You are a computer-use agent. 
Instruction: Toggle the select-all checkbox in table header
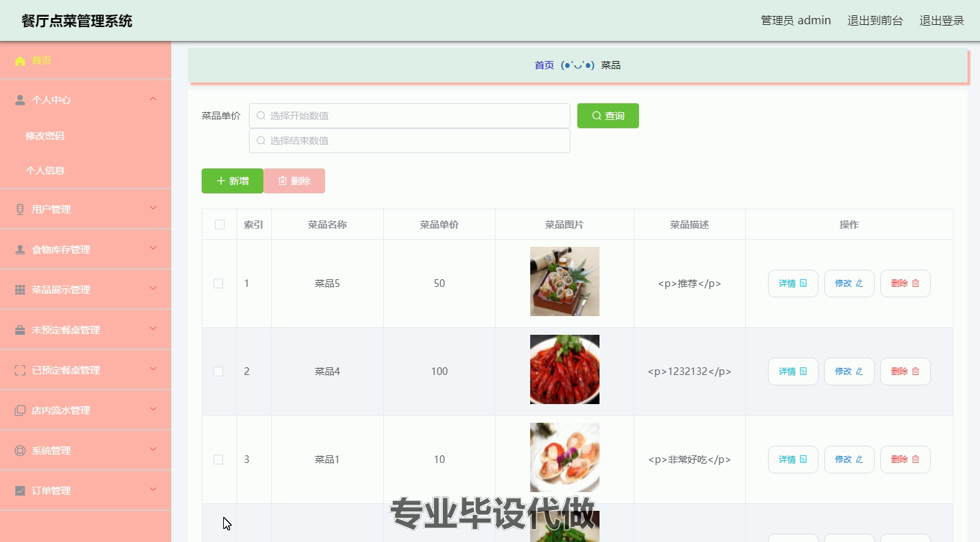(x=220, y=225)
